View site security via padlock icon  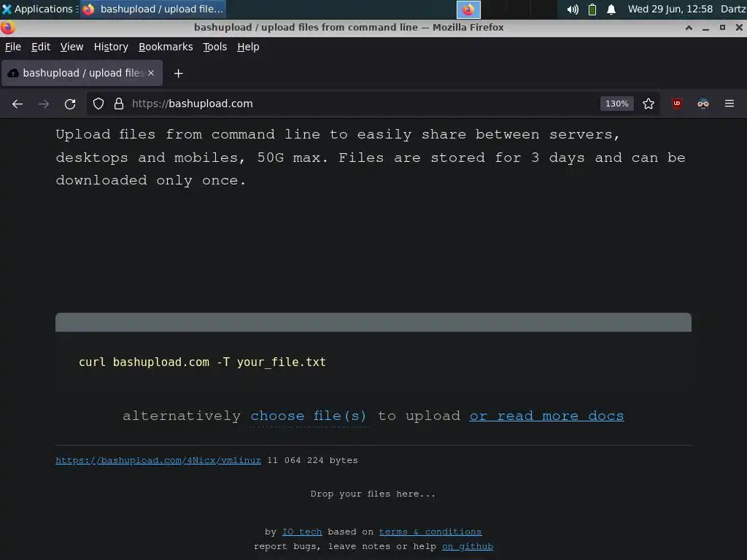tap(119, 104)
